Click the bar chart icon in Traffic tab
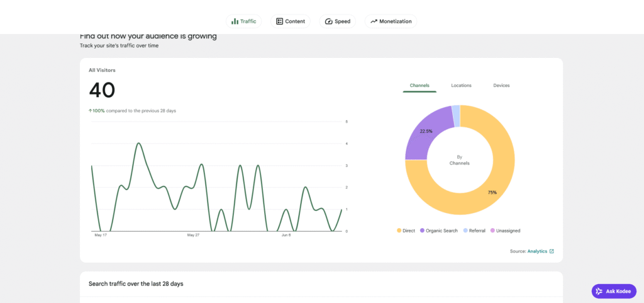This screenshot has width=644, height=303. [235, 21]
